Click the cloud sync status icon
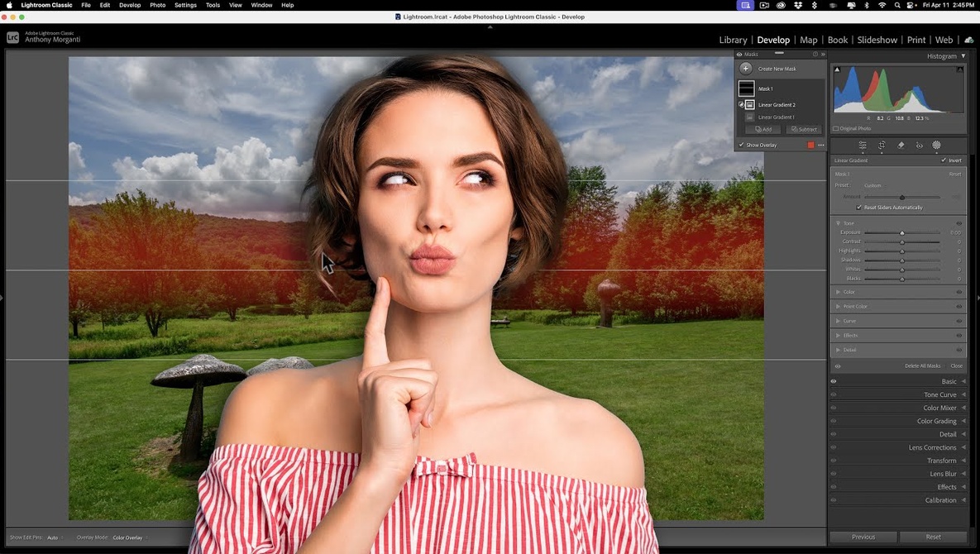The width and height of the screenshot is (980, 554). tap(968, 40)
